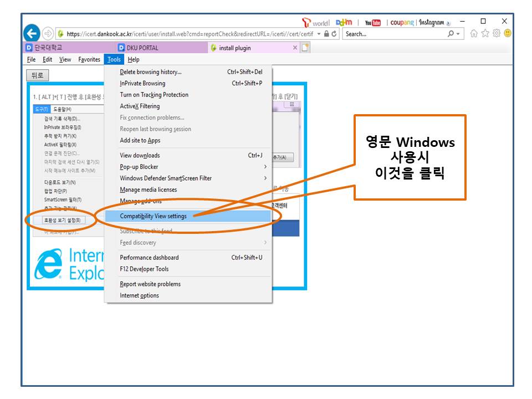Expand the address bar dropdown arrow
Viewport: 532px width, 399px height.
click(x=319, y=34)
